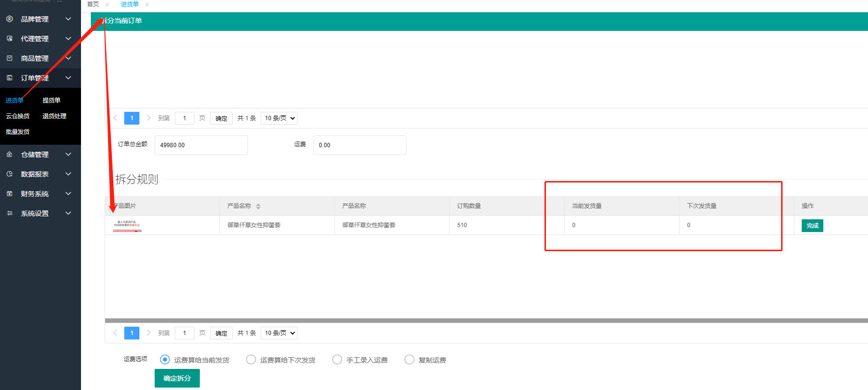
Task: Select page 1 in upper pagination
Action: pos(132,118)
